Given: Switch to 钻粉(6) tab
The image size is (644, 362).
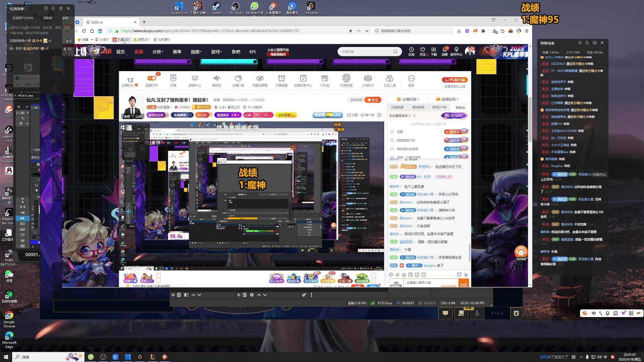Looking at the screenshot, I should coord(460,107).
